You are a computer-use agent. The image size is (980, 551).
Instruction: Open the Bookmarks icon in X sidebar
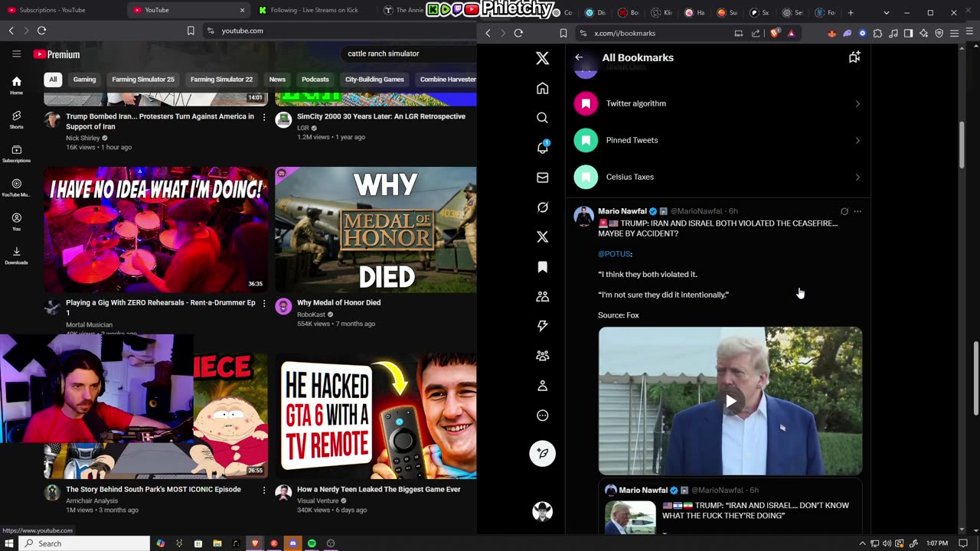[542, 266]
